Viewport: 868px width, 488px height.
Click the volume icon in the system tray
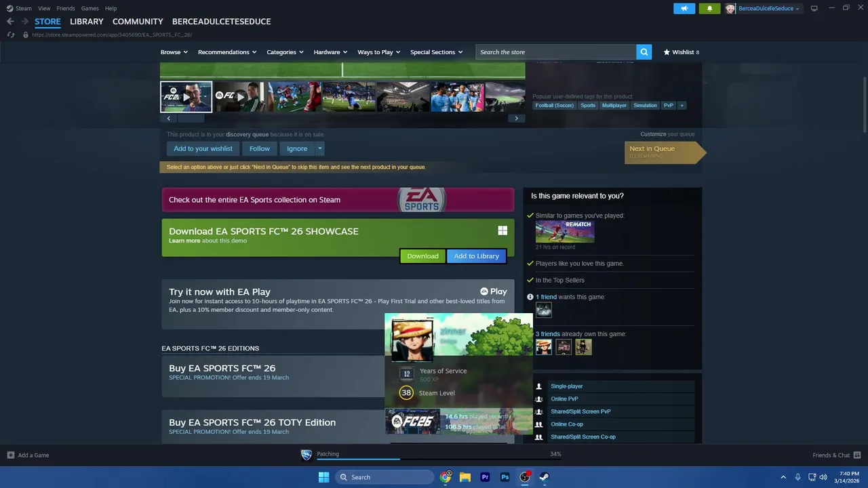pyautogui.click(x=823, y=477)
